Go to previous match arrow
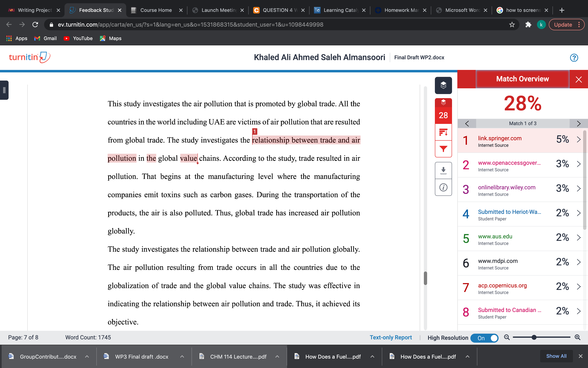588x368 pixels. [x=467, y=123]
